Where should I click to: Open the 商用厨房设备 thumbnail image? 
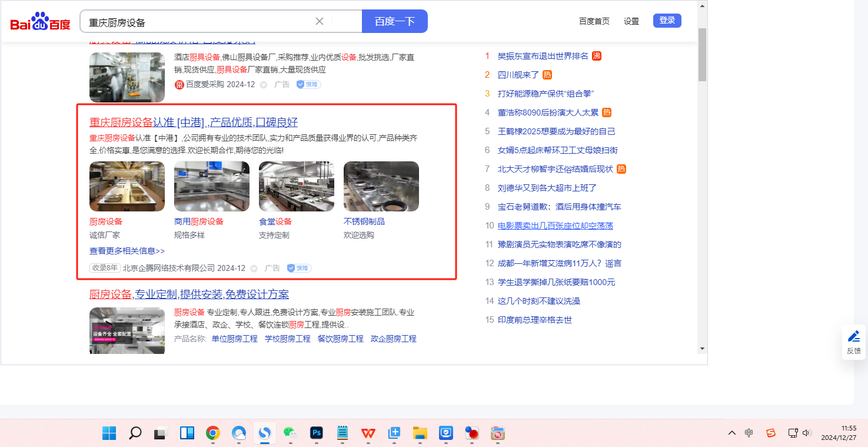212,186
